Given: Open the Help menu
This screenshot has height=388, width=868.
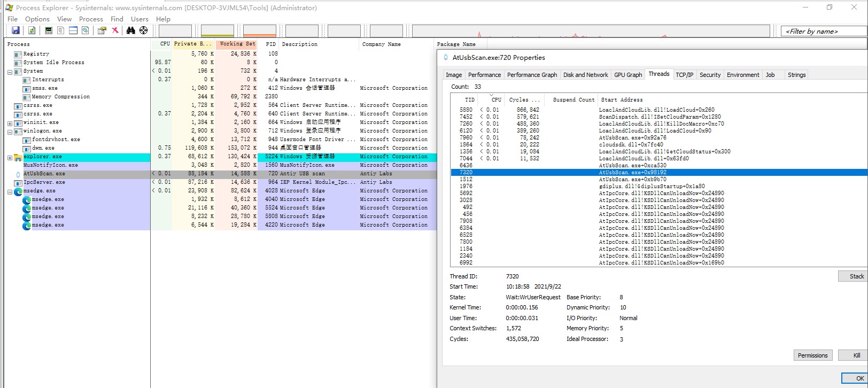Looking at the screenshot, I should [x=163, y=19].
